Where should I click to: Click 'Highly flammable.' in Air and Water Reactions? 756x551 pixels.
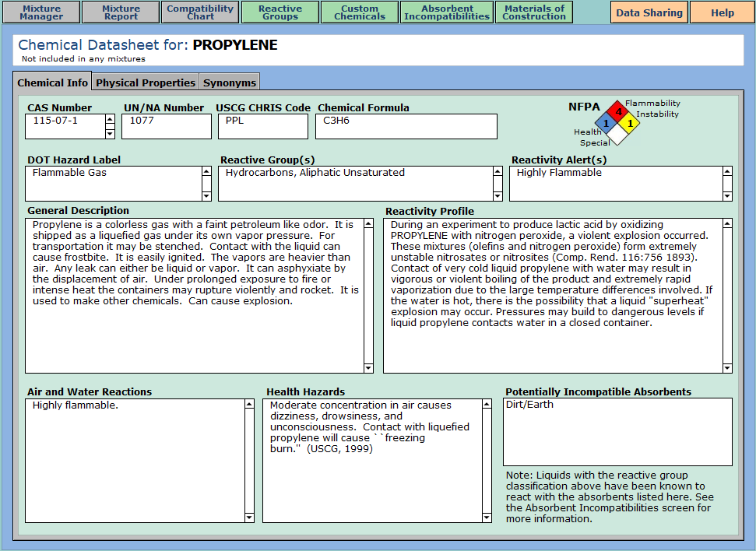click(x=76, y=405)
